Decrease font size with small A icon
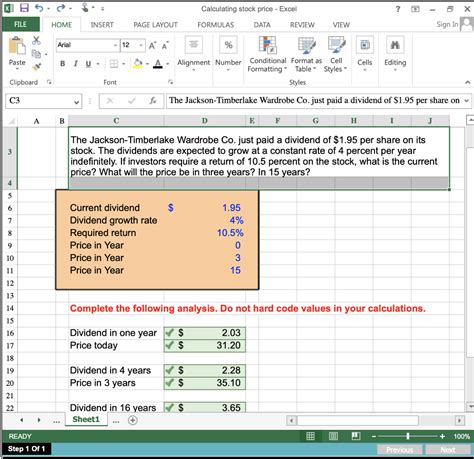The height and width of the screenshot is (459, 474). [x=165, y=45]
